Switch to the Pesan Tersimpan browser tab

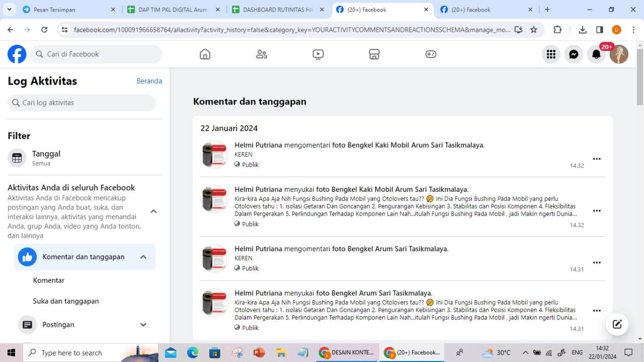coord(68,10)
